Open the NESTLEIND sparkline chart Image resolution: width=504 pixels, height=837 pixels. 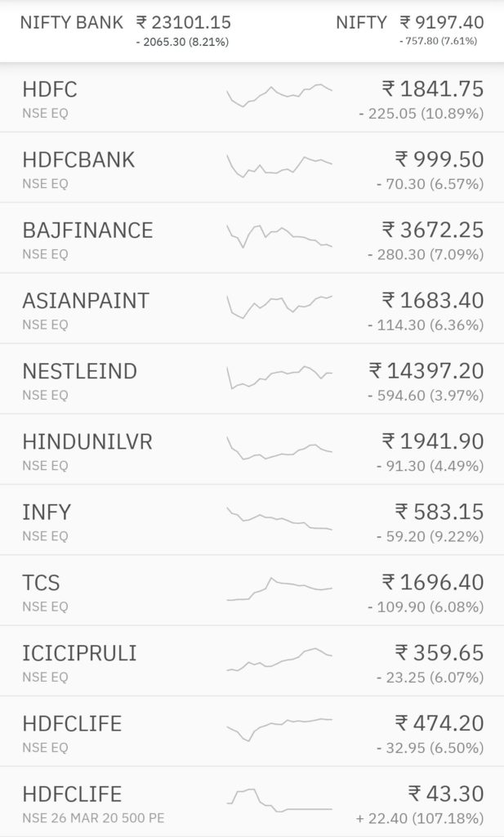pyautogui.click(x=279, y=377)
